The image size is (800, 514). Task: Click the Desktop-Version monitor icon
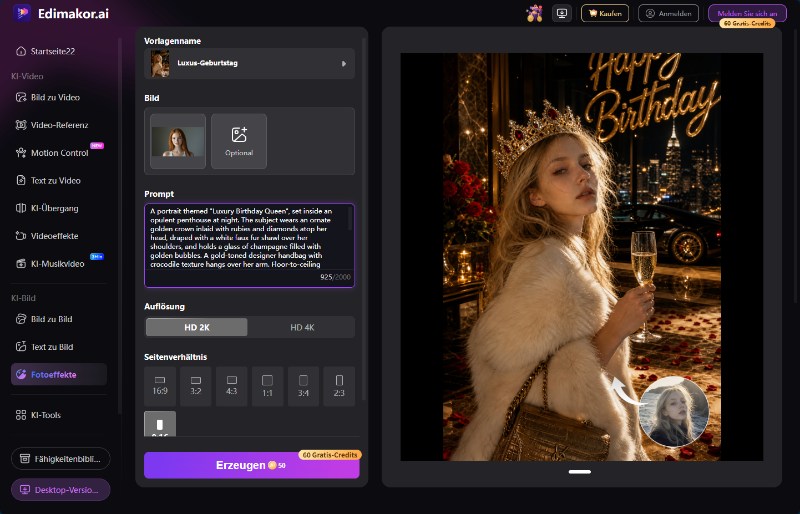click(24, 489)
